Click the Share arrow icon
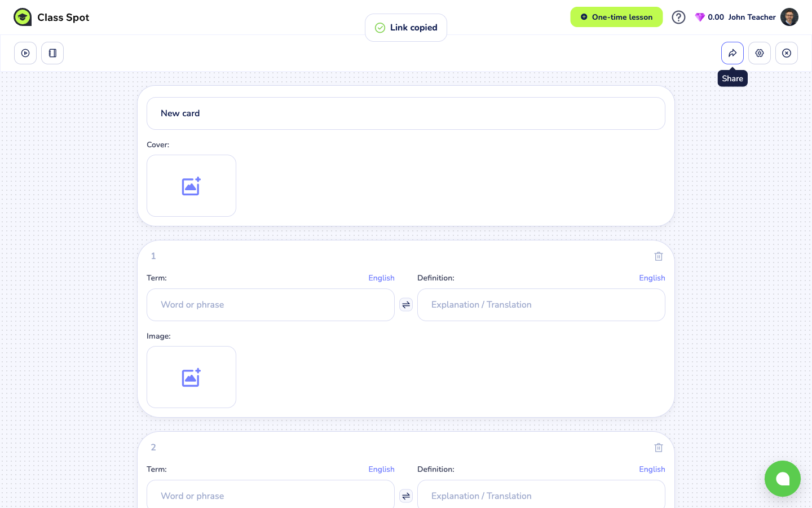Image resolution: width=812 pixels, height=508 pixels. point(732,53)
